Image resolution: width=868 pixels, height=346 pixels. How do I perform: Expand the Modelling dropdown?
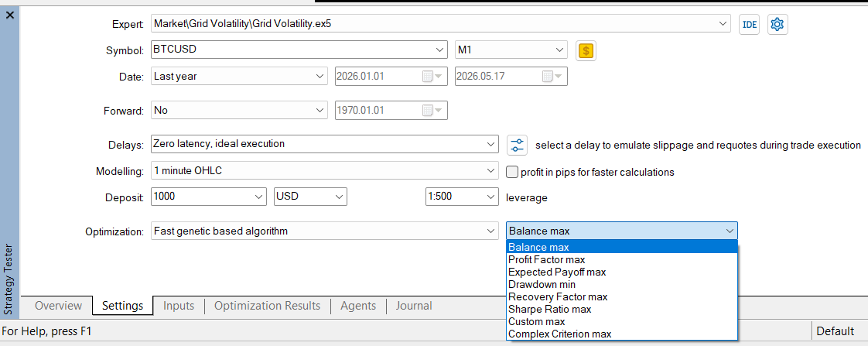pyautogui.click(x=490, y=171)
